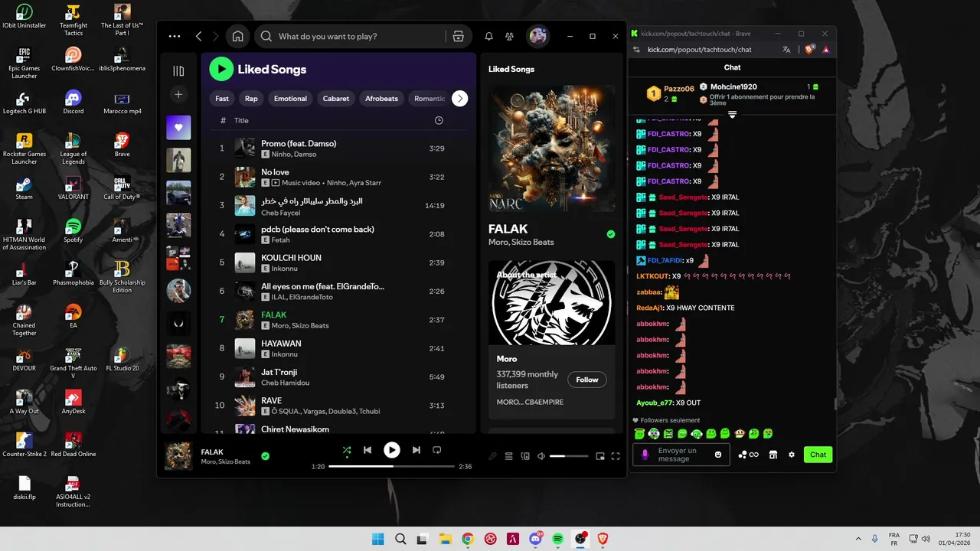Open artist link Fetah
The image size is (980, 551).
coord(280,240)
